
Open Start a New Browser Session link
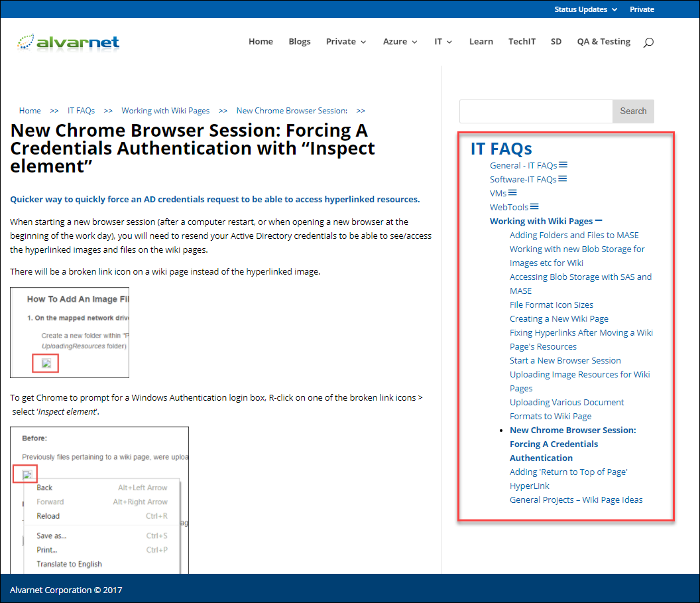565,360
